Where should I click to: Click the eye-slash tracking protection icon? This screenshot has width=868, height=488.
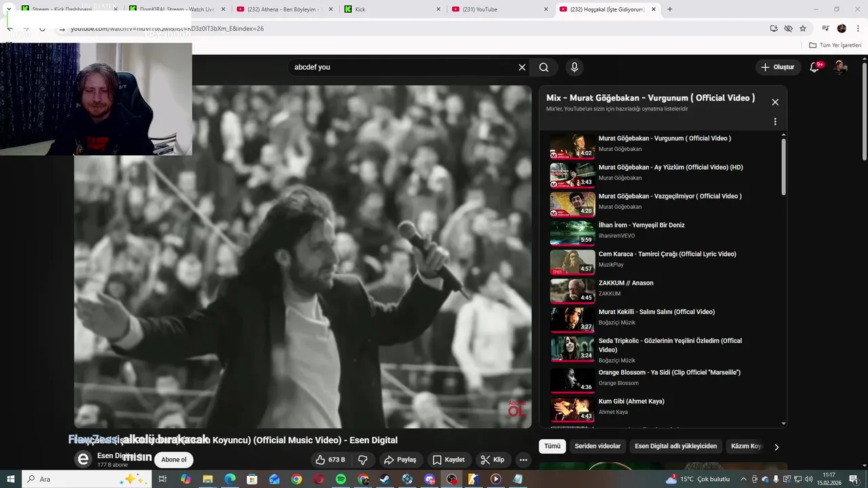click(788, 28)
